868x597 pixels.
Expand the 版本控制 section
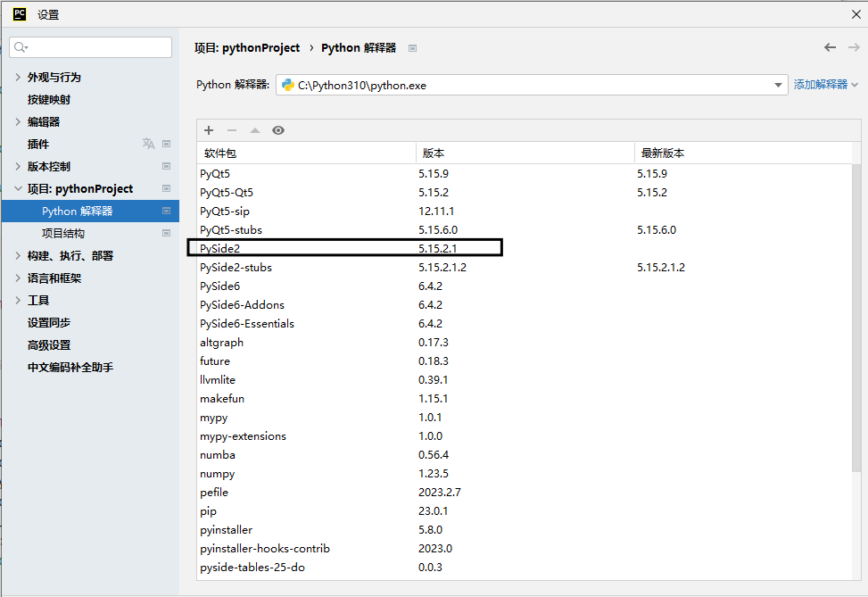coord(18,166)
